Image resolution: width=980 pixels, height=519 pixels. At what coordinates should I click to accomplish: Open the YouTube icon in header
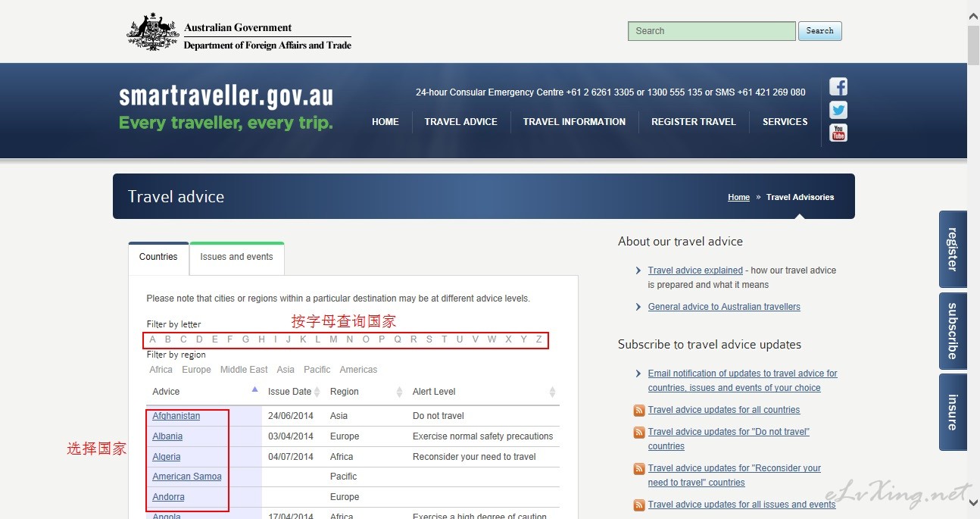pyautogui.click(x=838, y=133)
